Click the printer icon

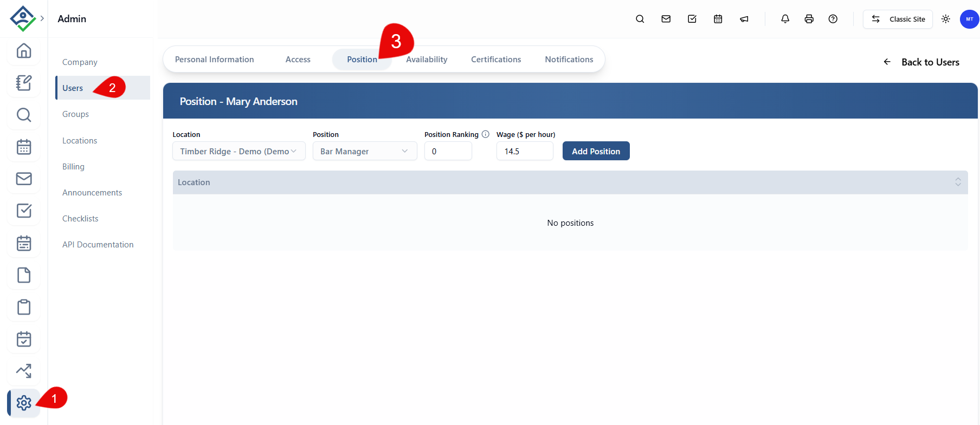point(809,19)
